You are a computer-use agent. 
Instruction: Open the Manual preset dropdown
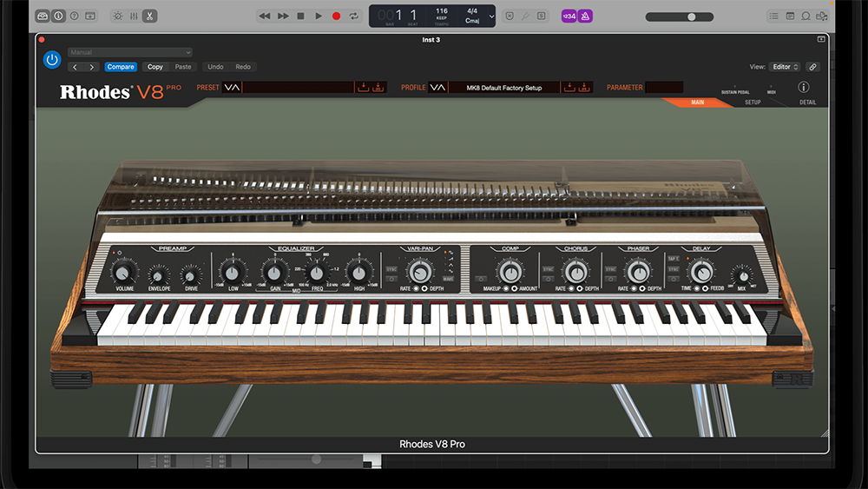pos(130,52)
